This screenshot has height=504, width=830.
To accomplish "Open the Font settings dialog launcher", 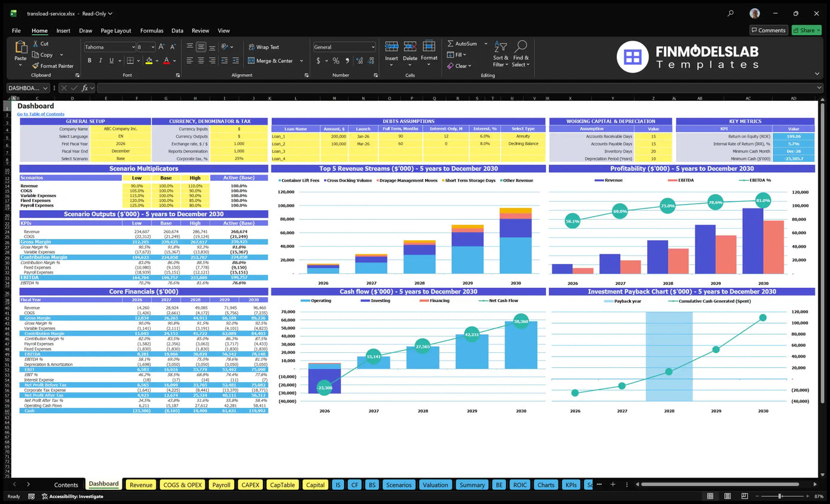I will tap(177, 75).
